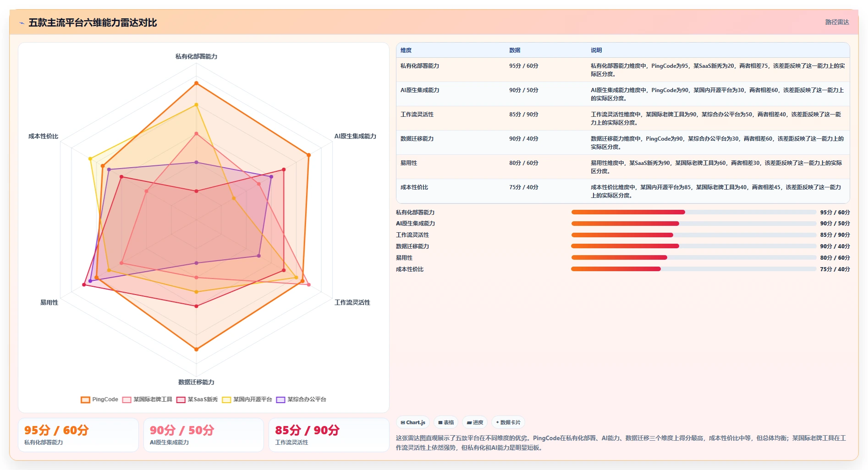Click the 说明 column header
The width and height of the screenshot is (868, 470).
click(596, 50)
